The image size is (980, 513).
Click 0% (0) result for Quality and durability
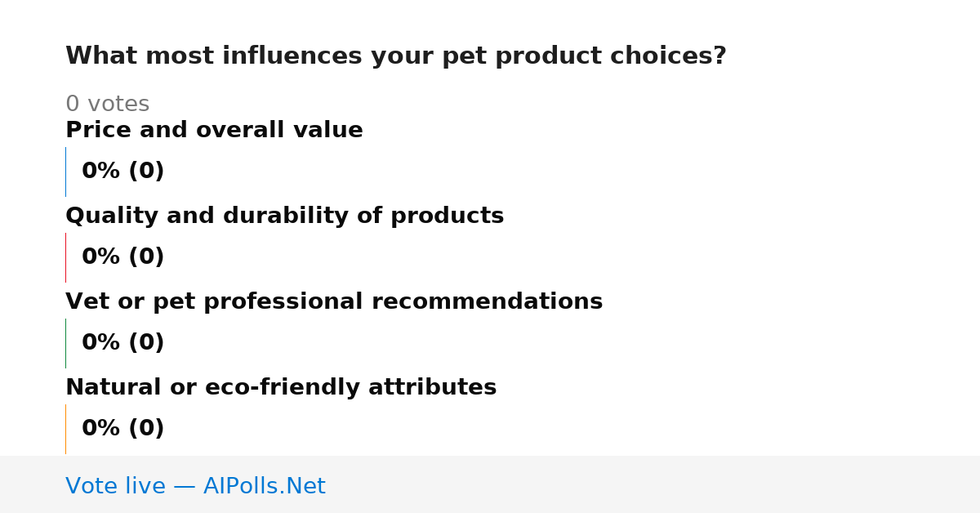pos(122,257)
